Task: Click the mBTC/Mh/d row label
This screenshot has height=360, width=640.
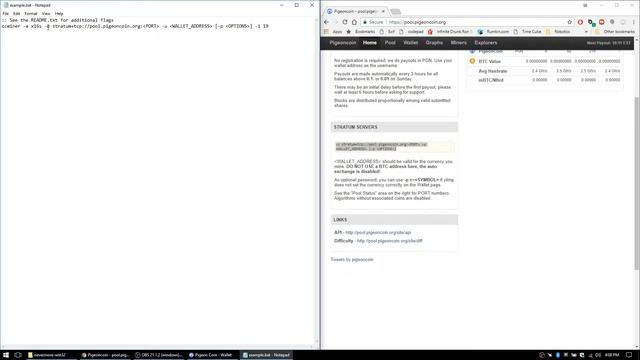Action: click(491, 80)
